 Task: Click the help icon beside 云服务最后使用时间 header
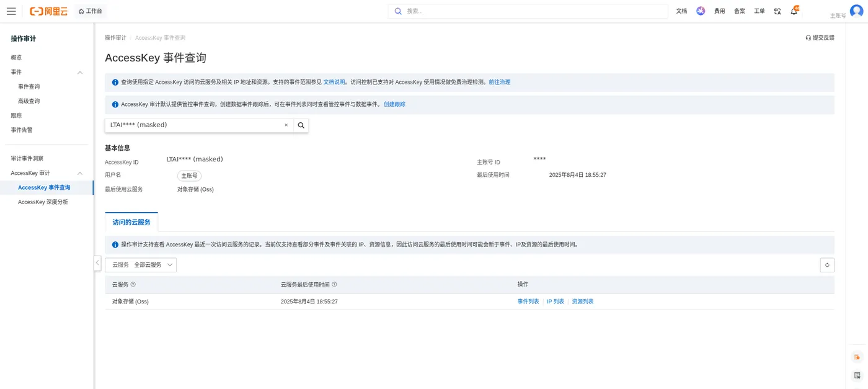334,285
